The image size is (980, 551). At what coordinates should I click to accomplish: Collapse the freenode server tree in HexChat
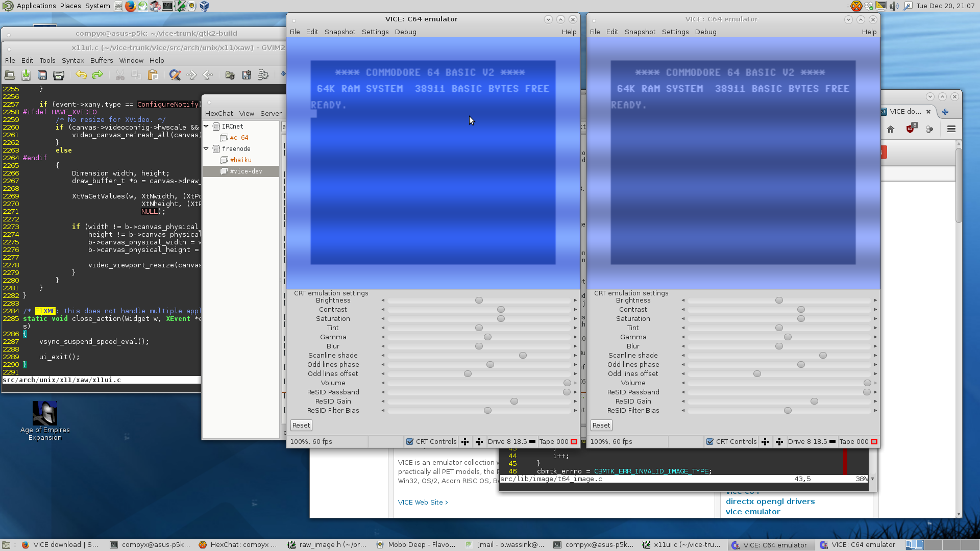click(206, 148)
